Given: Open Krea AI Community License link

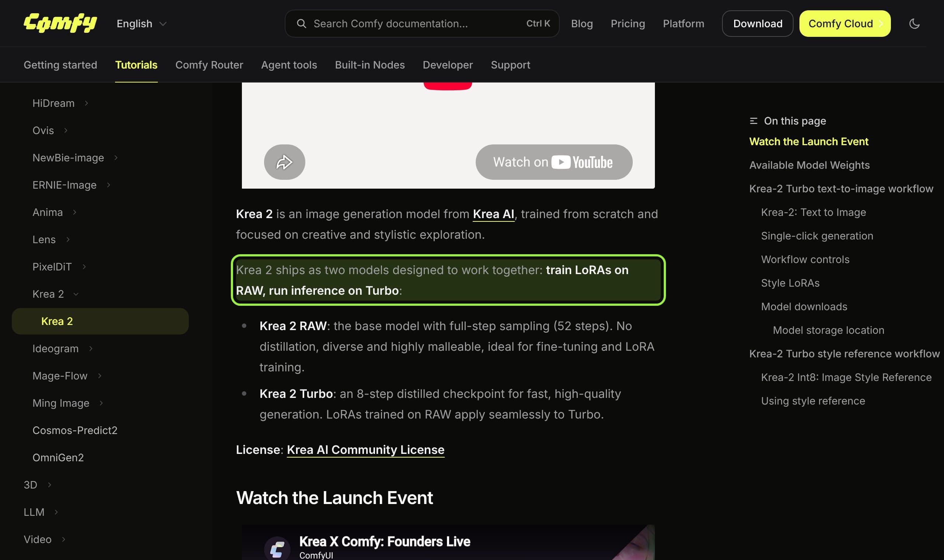Looking at the screenshot, I should tap(365, 450).
